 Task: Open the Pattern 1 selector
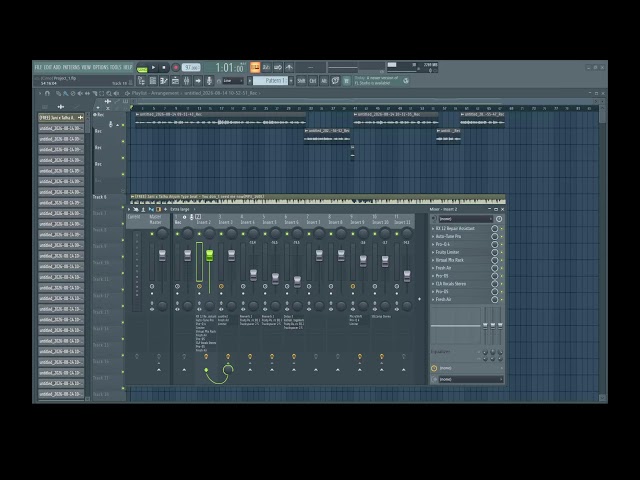click(270, 81)
